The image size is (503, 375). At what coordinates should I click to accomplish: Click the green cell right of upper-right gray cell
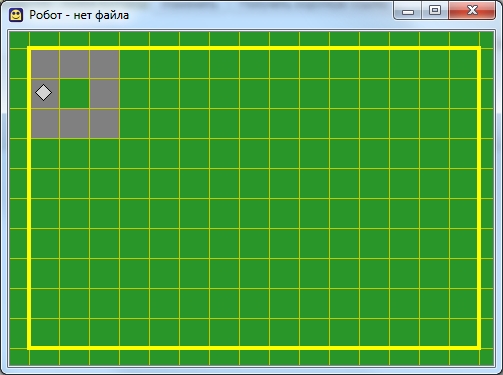(x=134, y=64)
